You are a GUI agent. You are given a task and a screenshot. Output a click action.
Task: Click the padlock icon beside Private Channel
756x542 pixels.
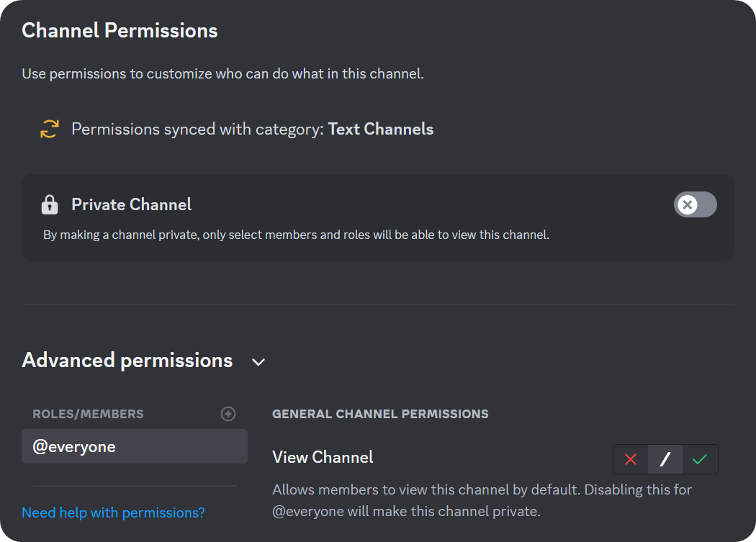[49, 204]
